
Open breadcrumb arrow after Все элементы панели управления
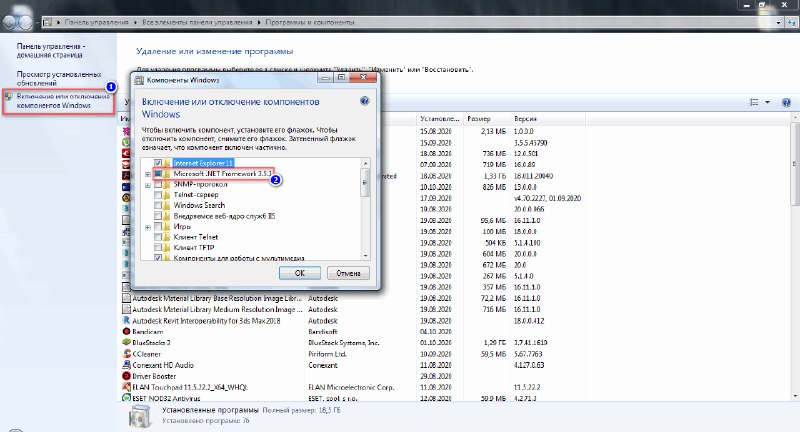(x=259, y=22)
